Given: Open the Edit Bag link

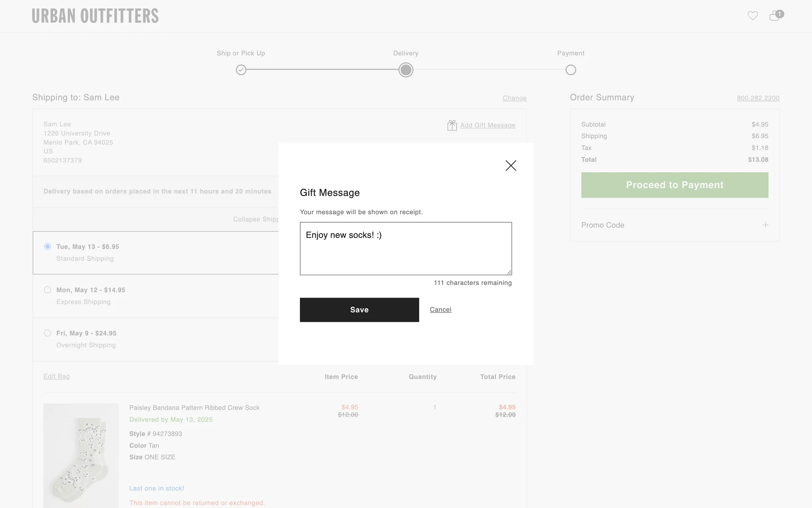Looking at the screenshot, I should 57,376.
